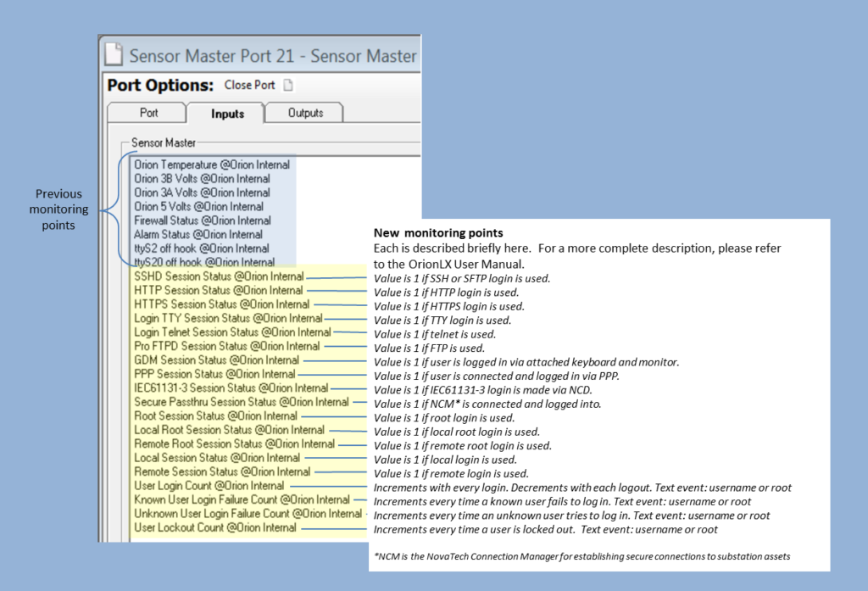Viewport: 868px width, 591px height.
Task: Select IEC61131-3 Session Status row
Action: (231, 387)
